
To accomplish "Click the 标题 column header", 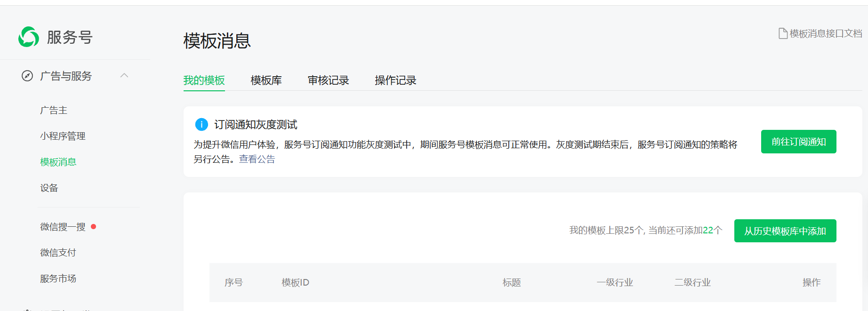I will tap(512, 282).
